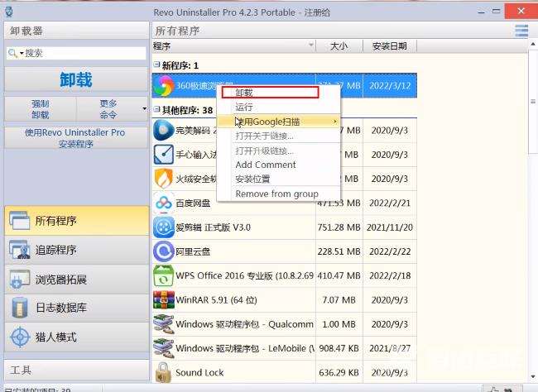Select the Sound Lock program name
The width and height of the screenshot is (538, 392).
[x=199, y=372]
